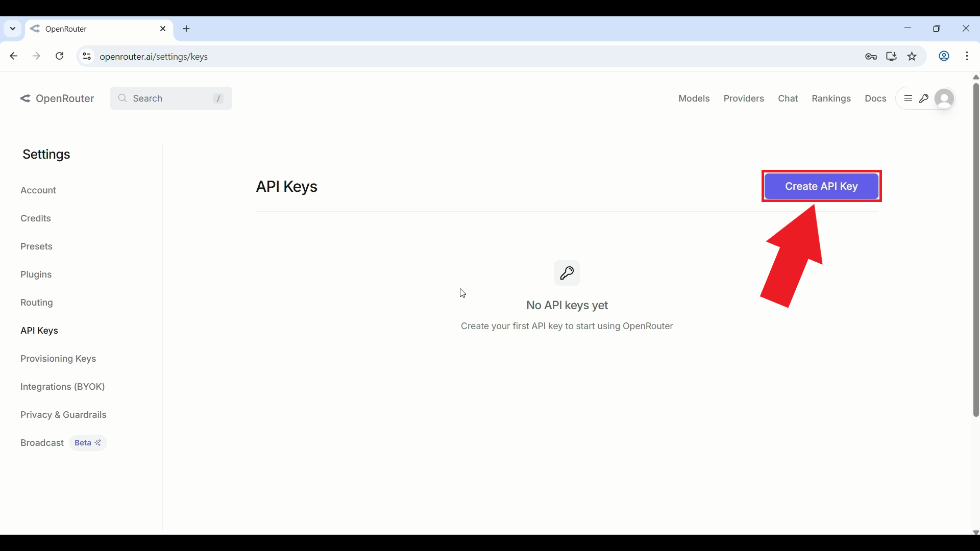Click the Create API Key button
The image size is (980, 551).
click(x=821, y=186)
